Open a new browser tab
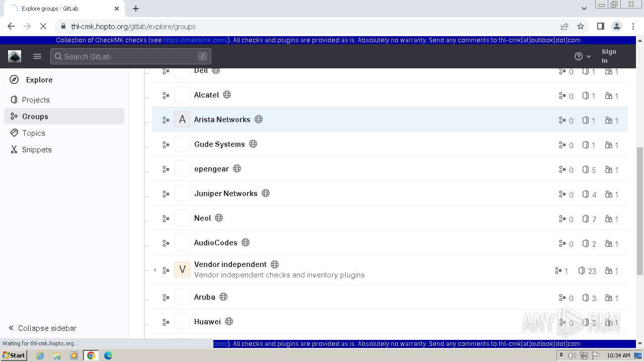The width and height of the screenshot is (644, 362). [x=136, y=9]
